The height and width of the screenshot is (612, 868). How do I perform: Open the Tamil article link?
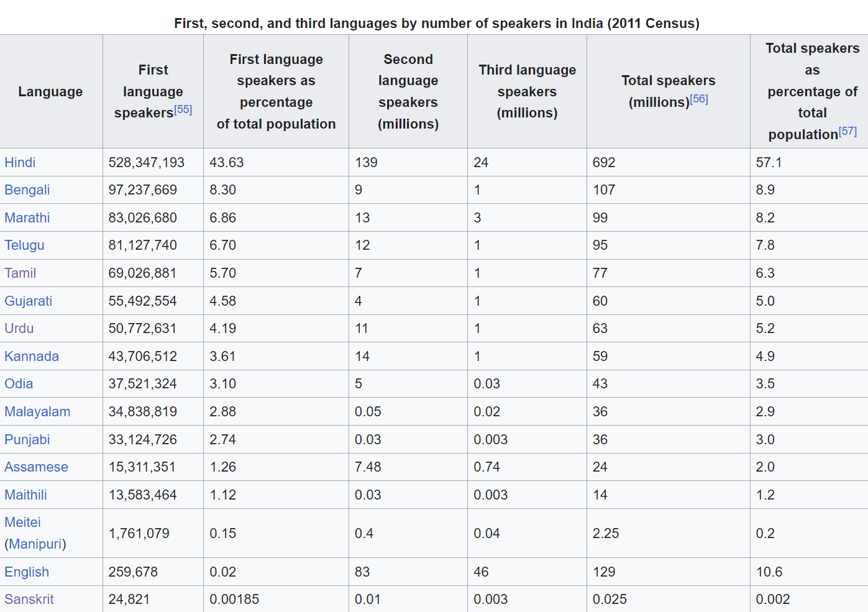20,273
